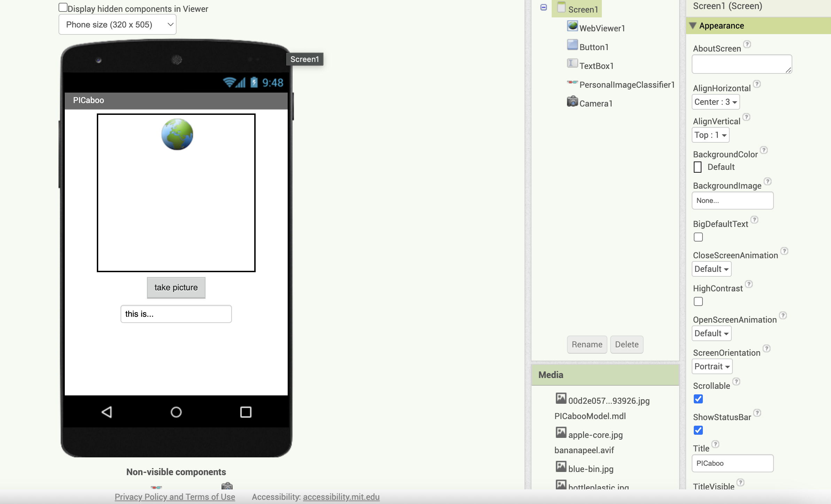This screenshot has height=504, width=831.
Task: Click the Title text field
Action: click(732, 463)
